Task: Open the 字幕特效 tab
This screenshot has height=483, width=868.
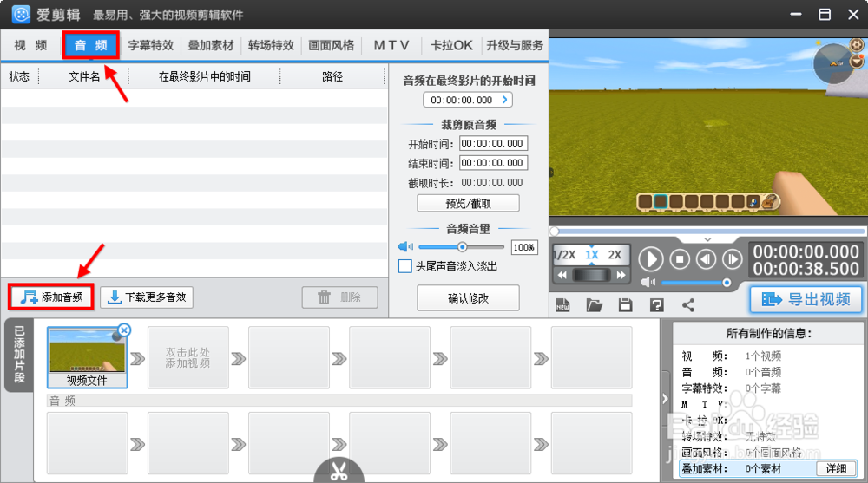Action: (150, 45)
